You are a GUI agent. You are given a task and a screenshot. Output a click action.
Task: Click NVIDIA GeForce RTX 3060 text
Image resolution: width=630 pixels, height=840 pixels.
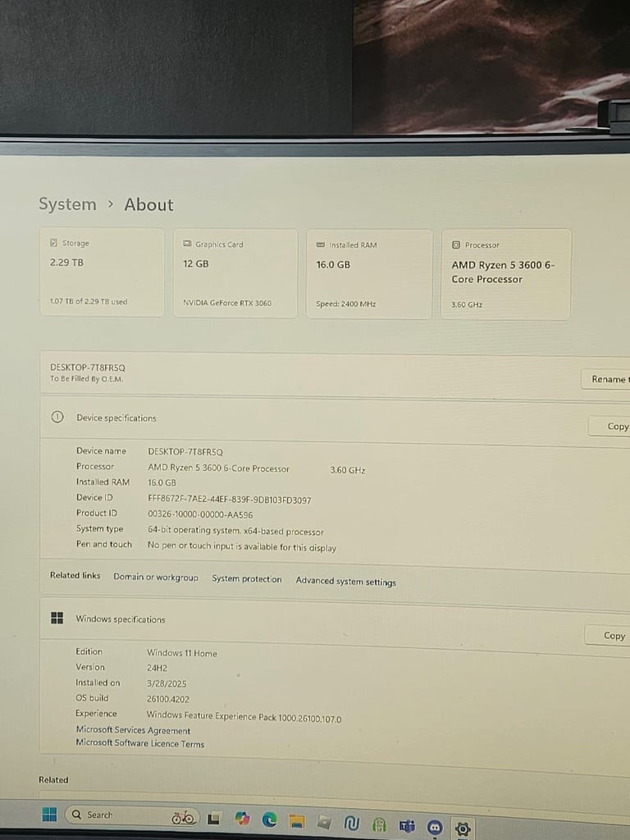pos(227,303)
